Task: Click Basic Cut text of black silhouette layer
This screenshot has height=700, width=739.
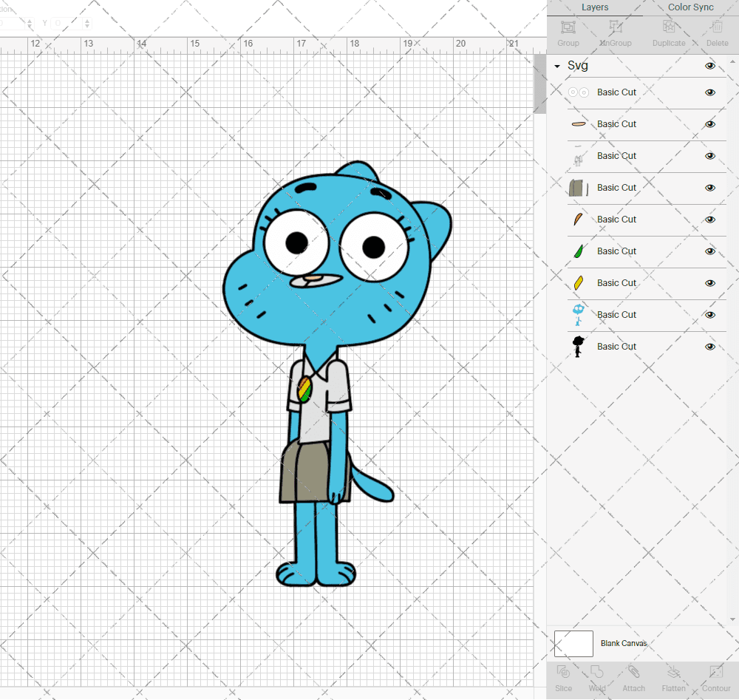Action: [616, 347]
